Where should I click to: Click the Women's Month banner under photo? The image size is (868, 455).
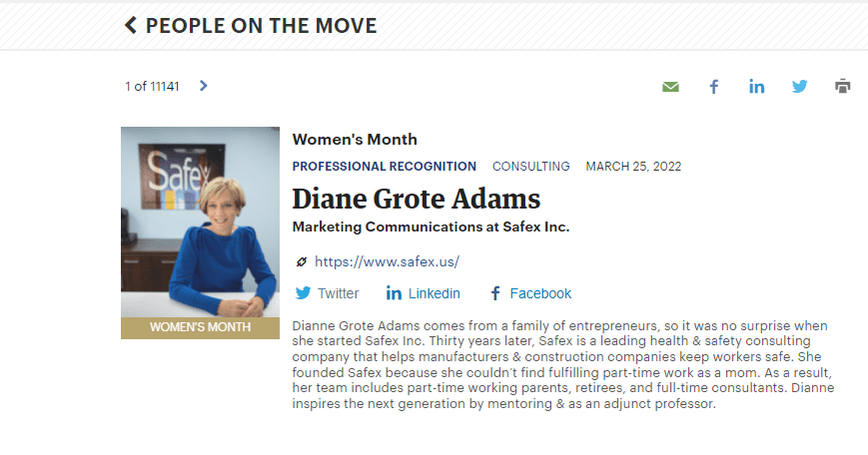coord(200,327)
